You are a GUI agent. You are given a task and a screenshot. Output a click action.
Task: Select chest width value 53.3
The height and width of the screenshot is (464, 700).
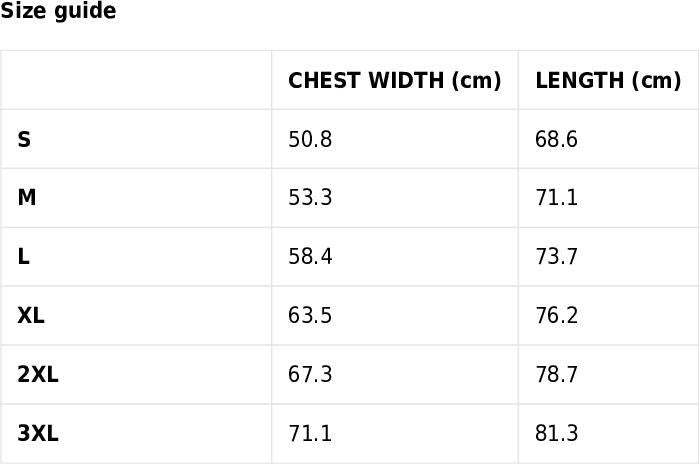click(x=310, y=198)
